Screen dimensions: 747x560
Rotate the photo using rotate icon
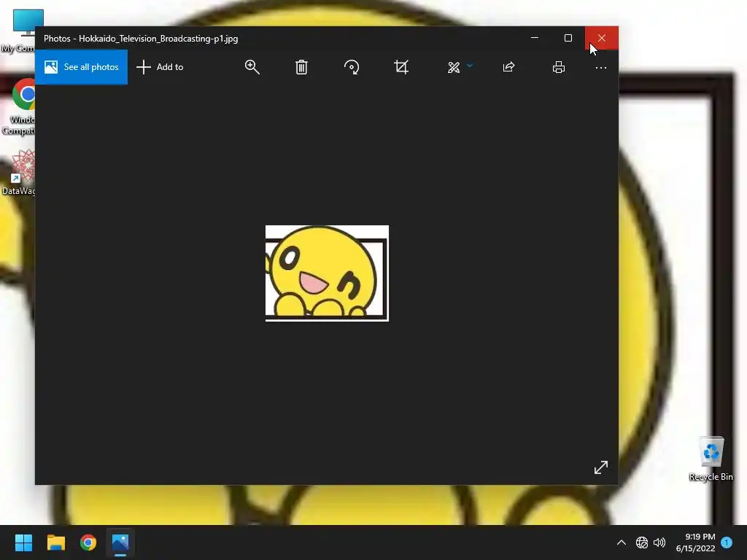352,67
